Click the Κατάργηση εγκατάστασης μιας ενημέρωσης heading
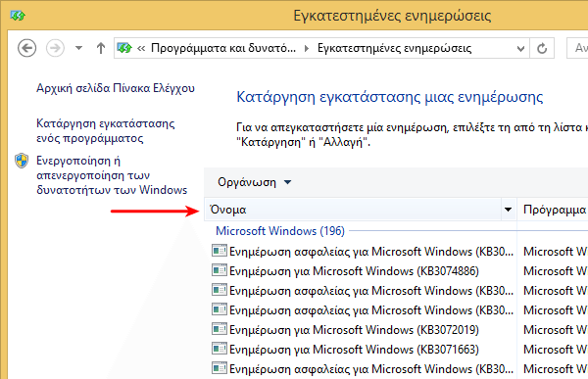 (x=390, y=97)
